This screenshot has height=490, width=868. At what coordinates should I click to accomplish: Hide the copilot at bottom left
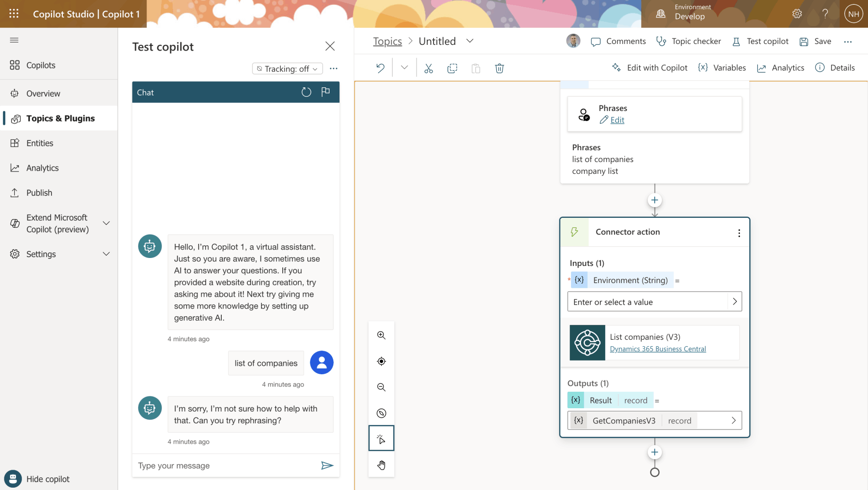[x=37, y=479]
